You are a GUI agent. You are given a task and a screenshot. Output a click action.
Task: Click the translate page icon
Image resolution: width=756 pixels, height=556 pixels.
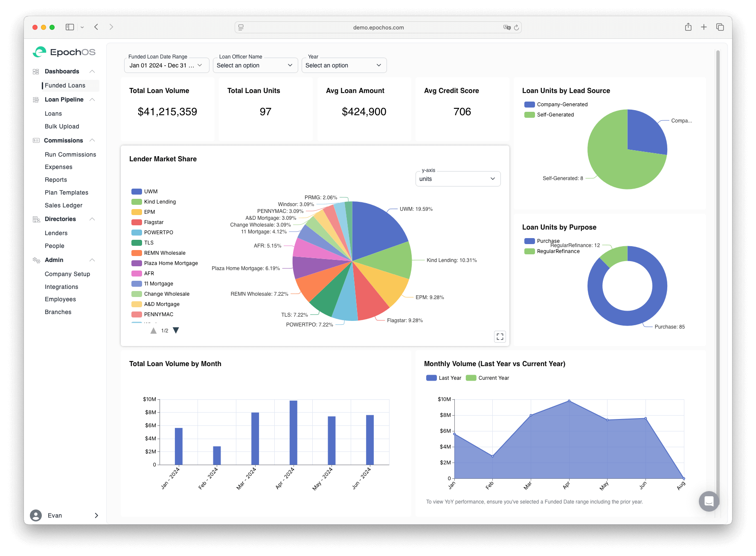tap(507, 27)
